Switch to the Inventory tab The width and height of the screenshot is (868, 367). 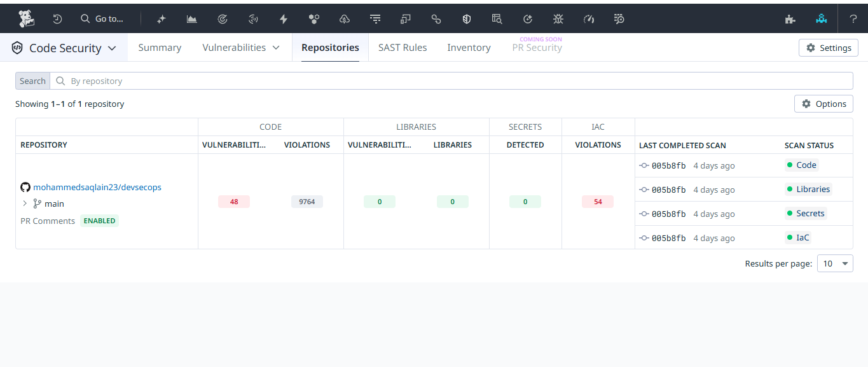(x=469, y=48)
